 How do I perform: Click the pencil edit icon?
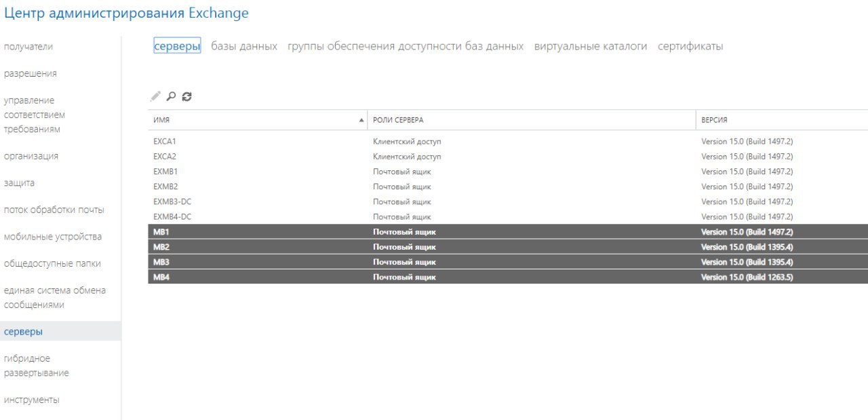(x=156, y=96)
